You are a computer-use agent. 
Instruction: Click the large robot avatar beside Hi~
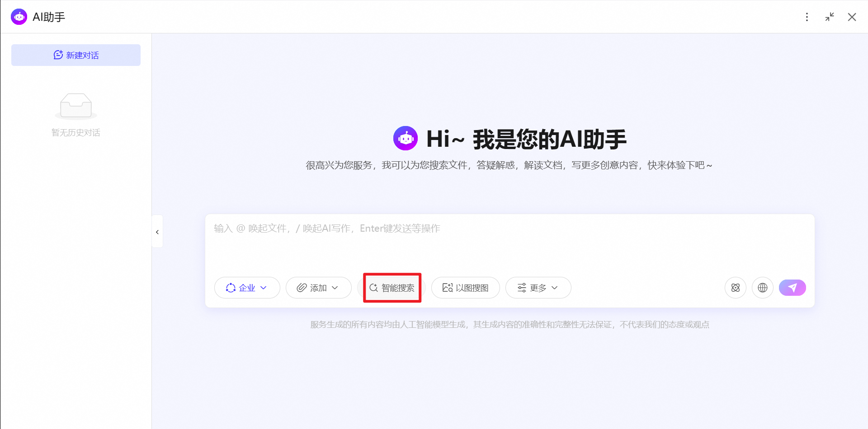406,138
